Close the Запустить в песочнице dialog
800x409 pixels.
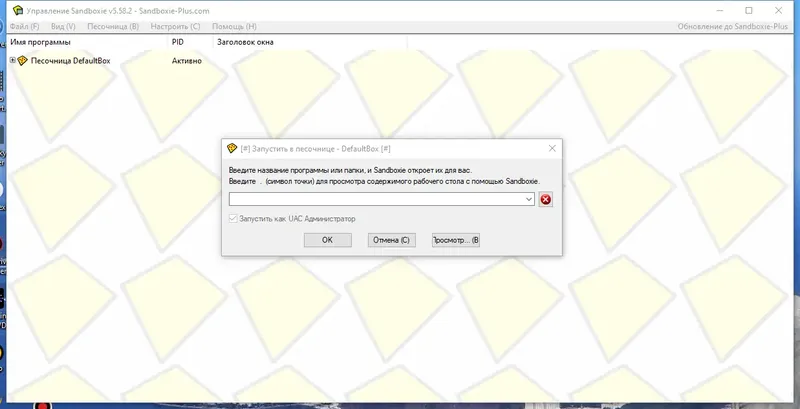point(552,148)
